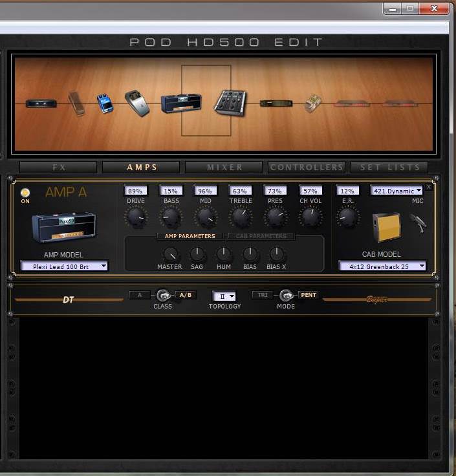Screen dimensions: 456x476
Task: Flip the MODE toggle switch
Action: (286, 295)
